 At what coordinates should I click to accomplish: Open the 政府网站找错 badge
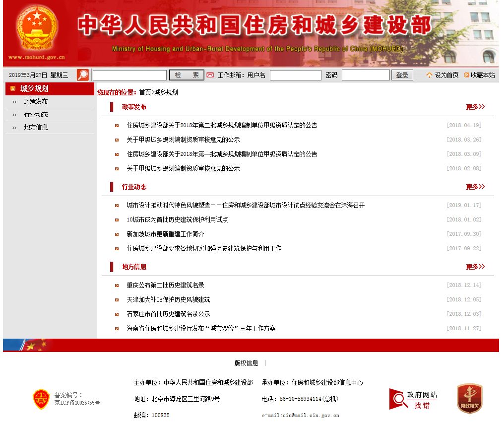pos(413,399)
